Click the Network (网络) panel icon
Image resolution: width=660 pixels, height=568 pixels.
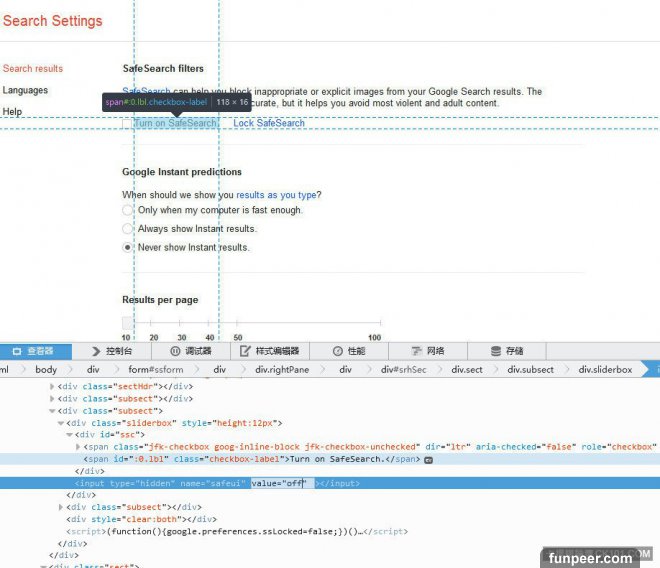click(413, 351)
